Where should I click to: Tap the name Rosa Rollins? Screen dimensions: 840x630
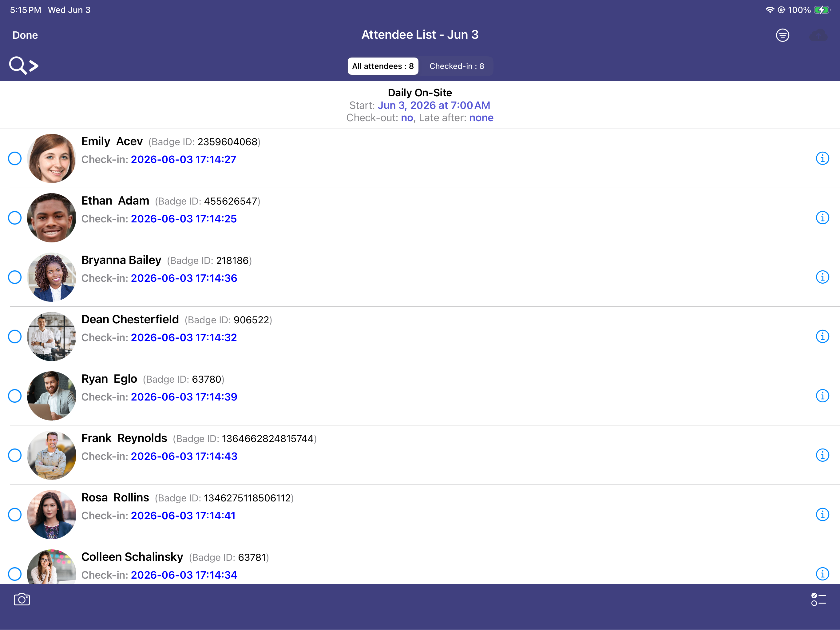pyautogui.click(x=115, y=497)
